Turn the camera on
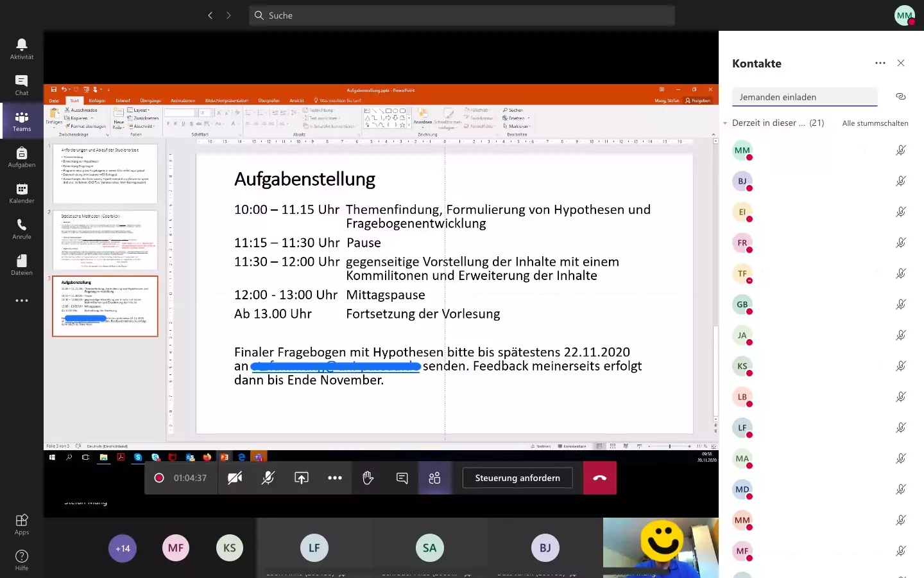 (235, 478)
